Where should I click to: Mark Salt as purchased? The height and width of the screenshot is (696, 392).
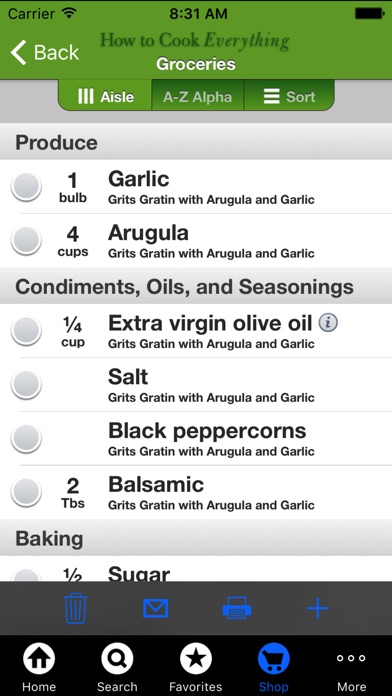pyautogui.click(x=26, y=384)
